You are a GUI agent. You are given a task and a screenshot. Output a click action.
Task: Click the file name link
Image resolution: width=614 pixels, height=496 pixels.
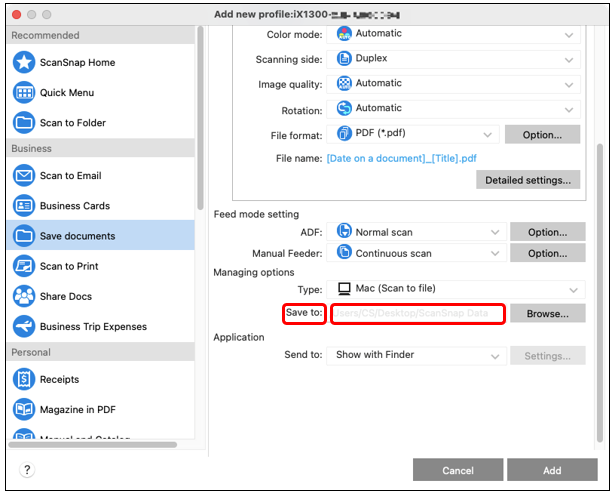[402, 158]
